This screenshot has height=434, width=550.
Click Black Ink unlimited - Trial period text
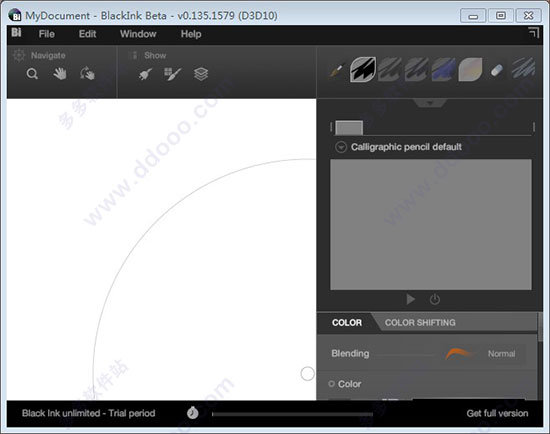coord(88,413)
